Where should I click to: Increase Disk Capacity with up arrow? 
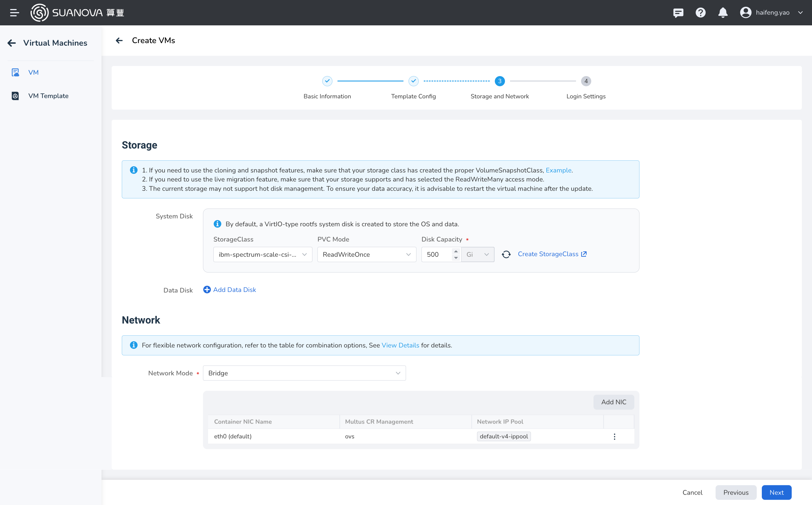coord(456,251)
